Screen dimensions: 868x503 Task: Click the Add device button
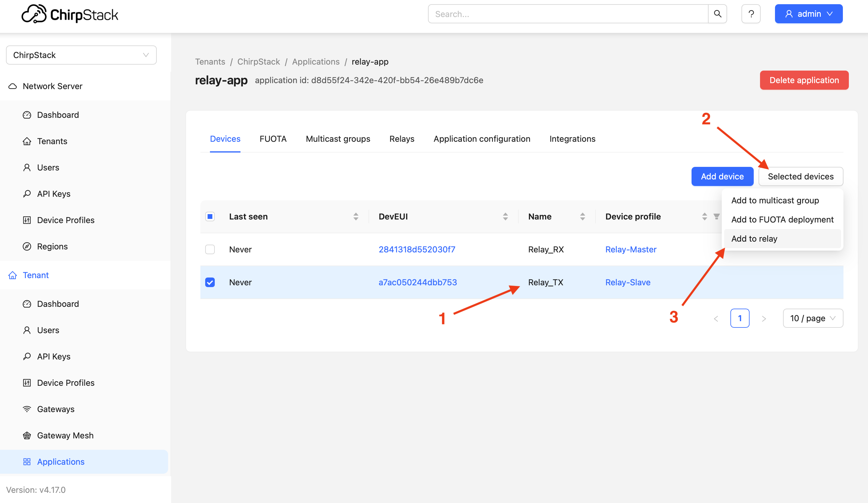coord(722,176)
